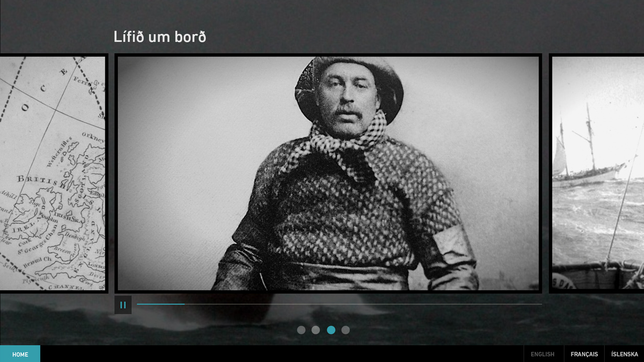The width and height of the screenshot is (644, 362).
Task: Jump to the first slide dot
Action: (x=301, y=330)
